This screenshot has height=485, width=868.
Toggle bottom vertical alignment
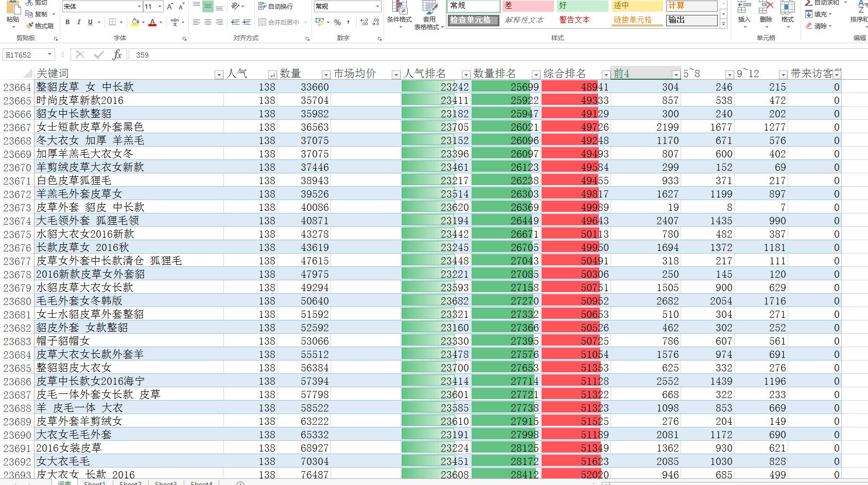coord(219,7)
